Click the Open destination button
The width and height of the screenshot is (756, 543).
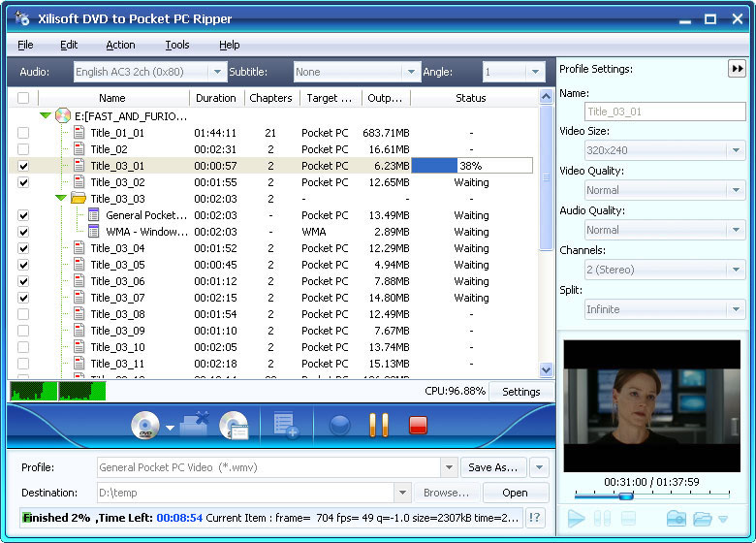515,493
